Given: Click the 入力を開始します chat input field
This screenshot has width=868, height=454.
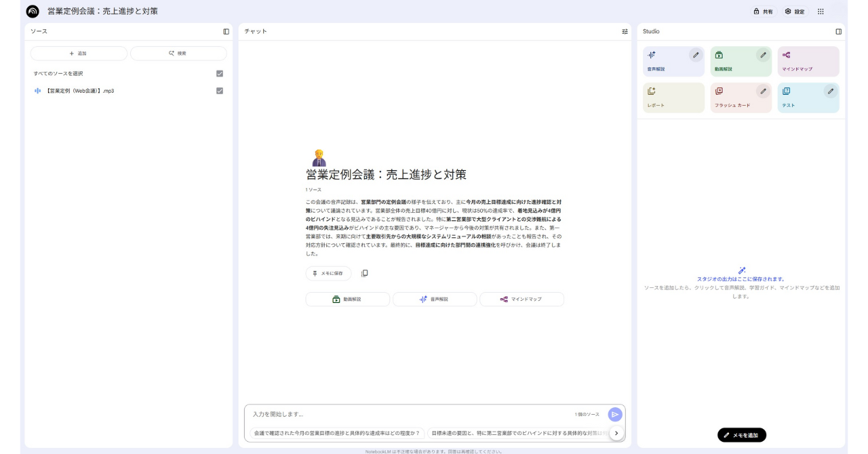Looking at the screenshot, I should (x=407, y=414).
